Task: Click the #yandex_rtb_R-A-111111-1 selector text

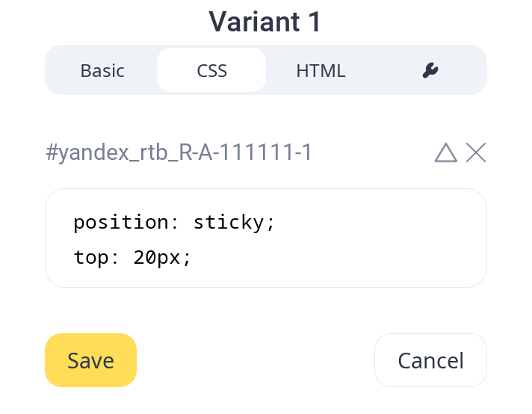Action: tap(179, 153)
